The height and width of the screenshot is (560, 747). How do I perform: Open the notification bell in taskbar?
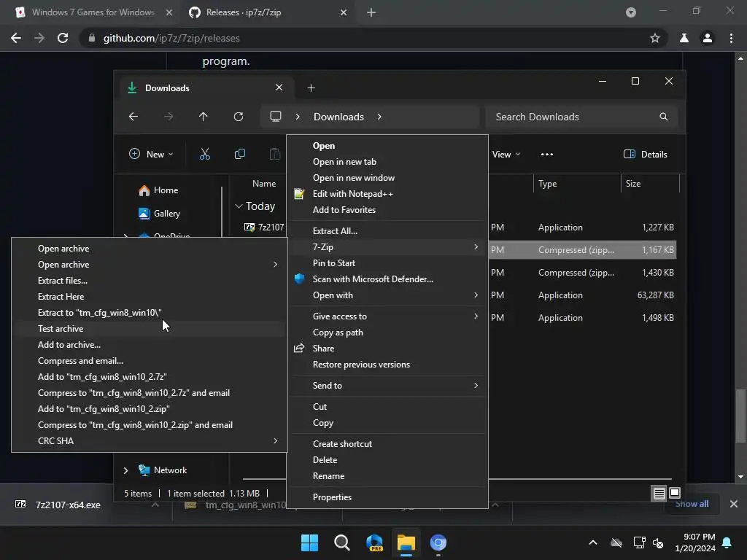point(727,542)
